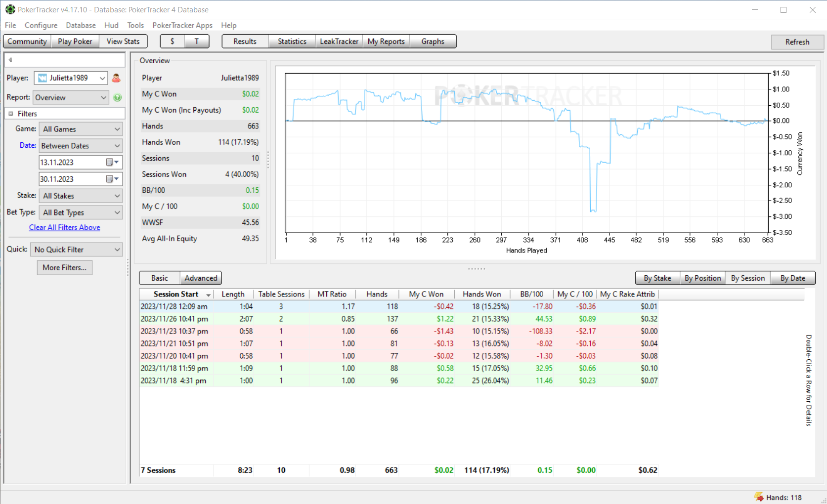This screenshot has width=827, height=504.
Task: Open the Tools menu
Action: [x=135, y=25]
